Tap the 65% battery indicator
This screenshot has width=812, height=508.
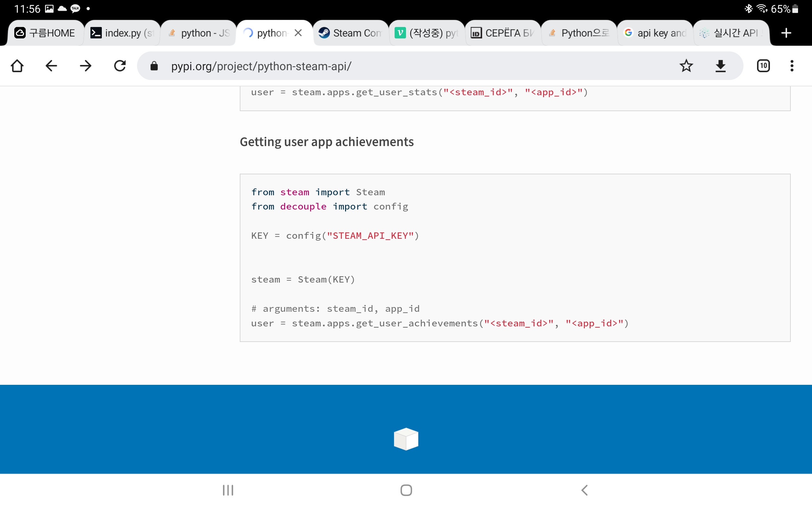coord(784,9)
